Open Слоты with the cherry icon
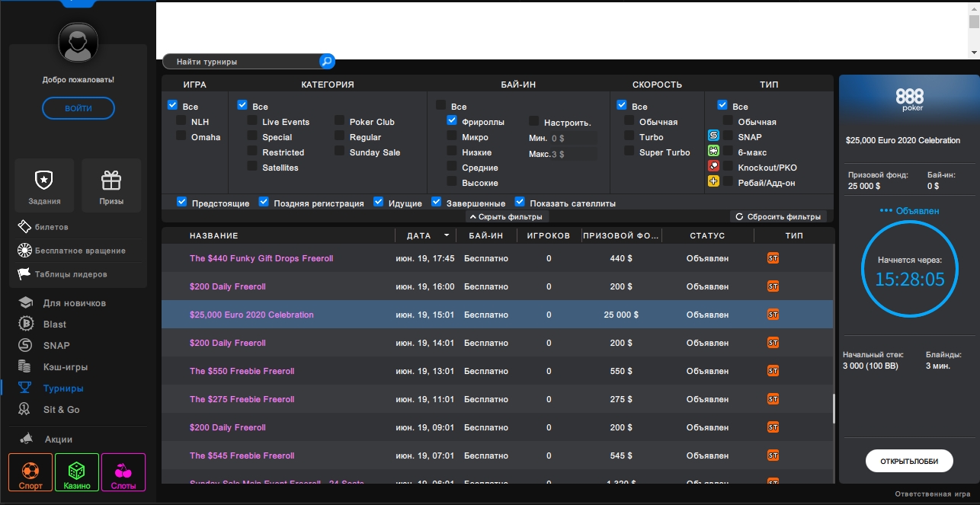980x505 pixels. tap(123, 473)
